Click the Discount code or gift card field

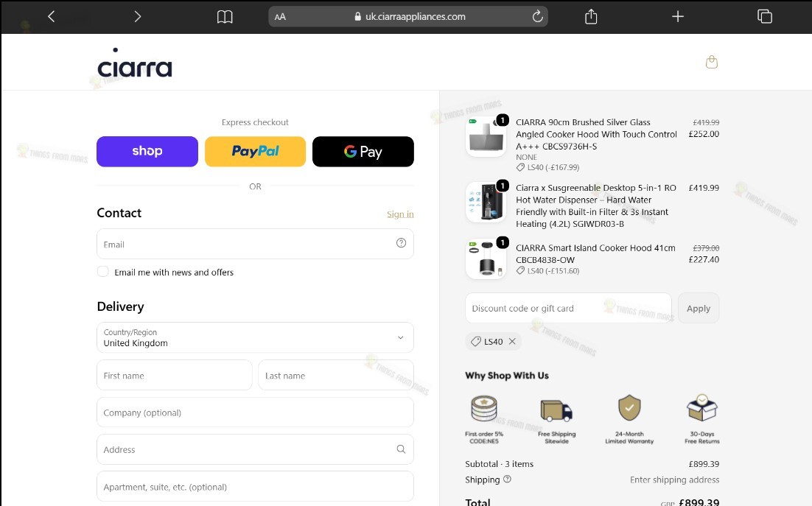tap(568, 308)
